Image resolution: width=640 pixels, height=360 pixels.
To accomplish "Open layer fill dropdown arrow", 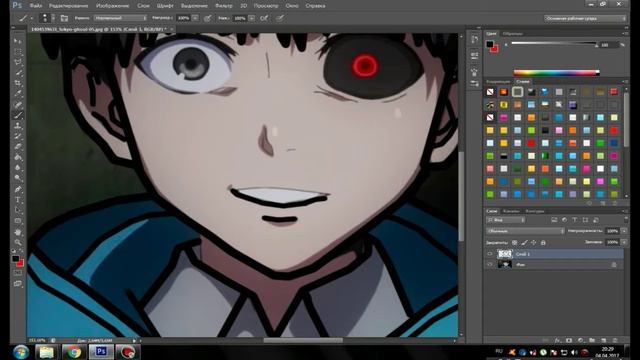I will (x=624, y=242).
